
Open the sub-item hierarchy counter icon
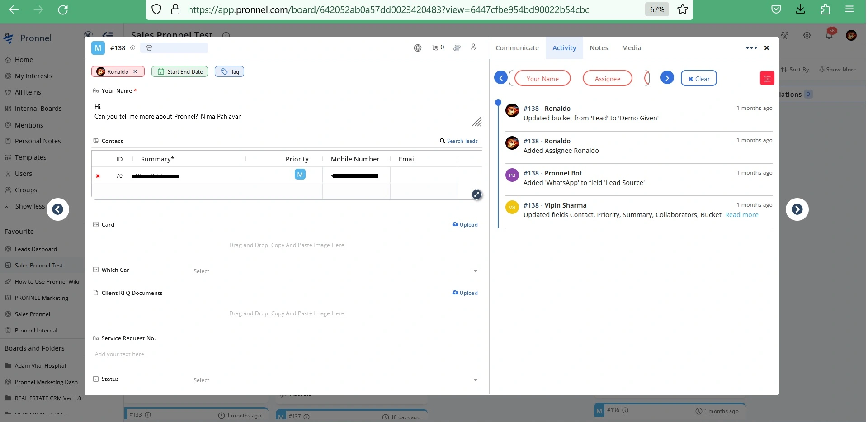point(438,47)
